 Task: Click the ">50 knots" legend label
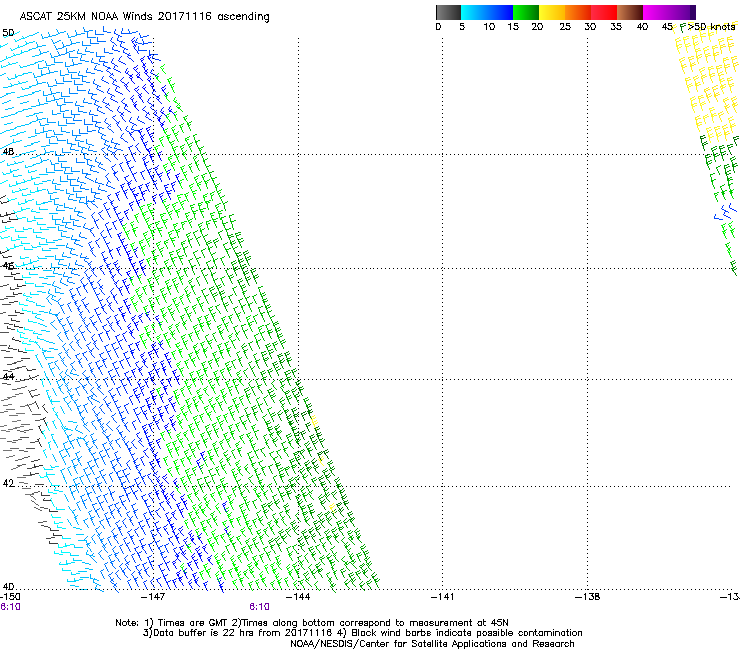coord(712,27)
